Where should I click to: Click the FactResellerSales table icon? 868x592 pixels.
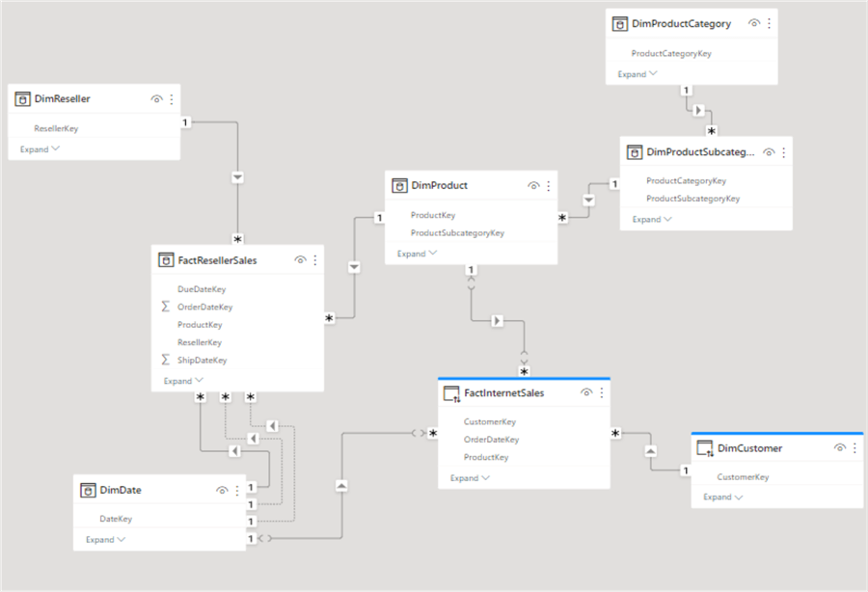166,260
